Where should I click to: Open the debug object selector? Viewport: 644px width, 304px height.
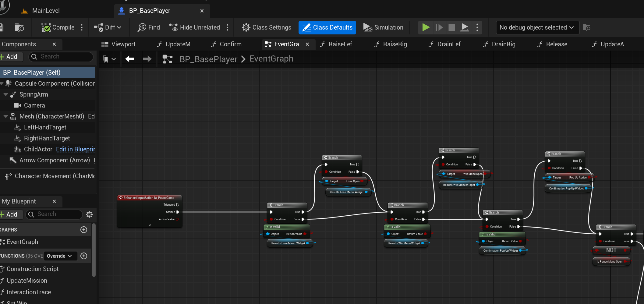(537, 27)
